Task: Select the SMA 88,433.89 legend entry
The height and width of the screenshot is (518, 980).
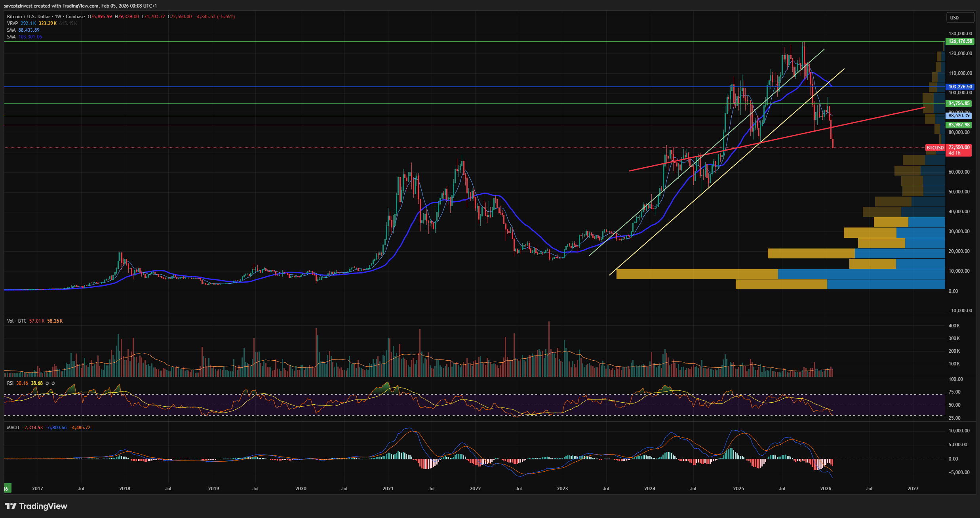Action: pyautogui.click(x=23, y=30)
